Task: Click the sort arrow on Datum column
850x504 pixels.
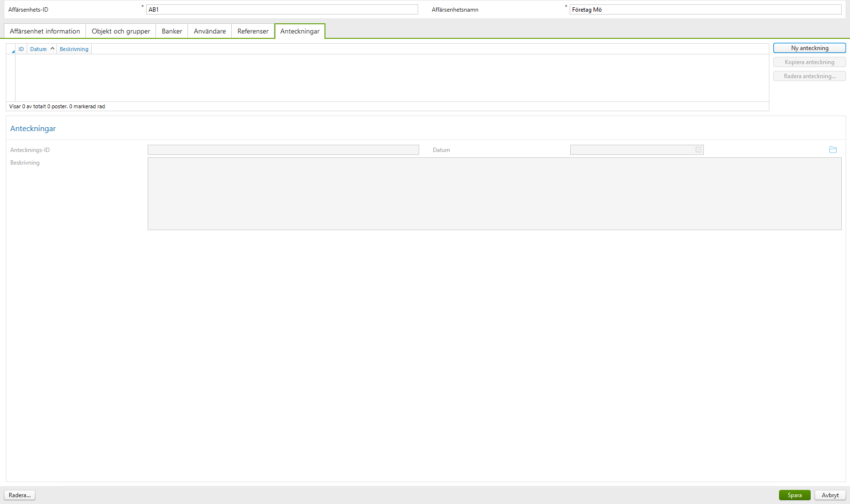Action: point(52,49)
